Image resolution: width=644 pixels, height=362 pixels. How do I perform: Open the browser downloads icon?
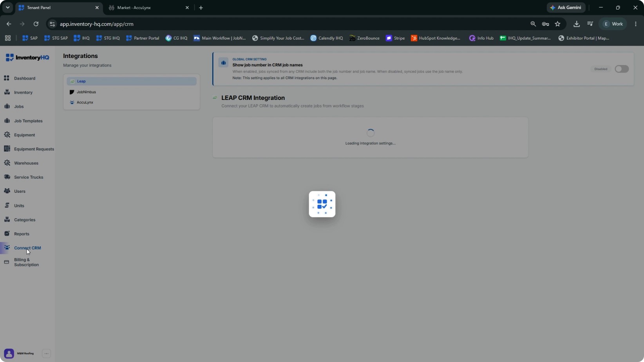(x=577, y=24)
